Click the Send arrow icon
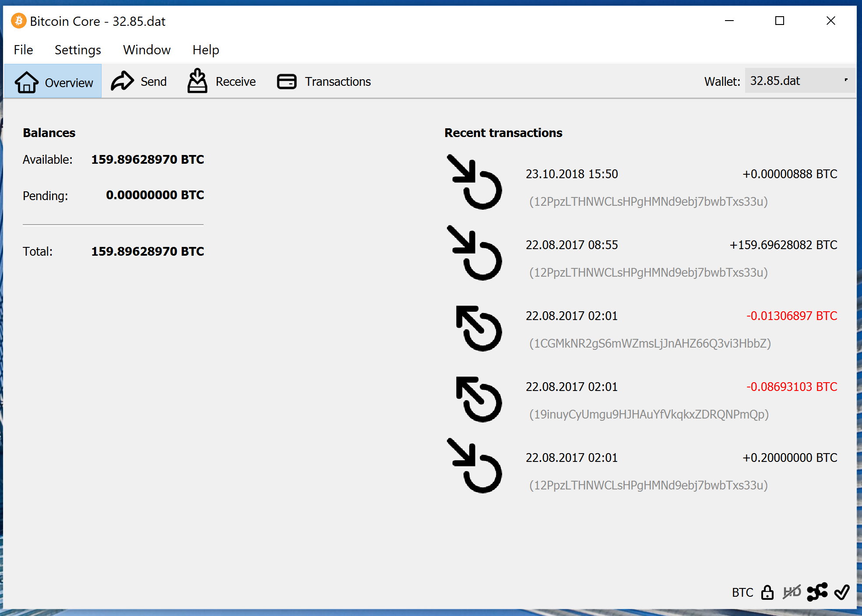The width and height of the screenshot is (862, 616). point(122,81)
